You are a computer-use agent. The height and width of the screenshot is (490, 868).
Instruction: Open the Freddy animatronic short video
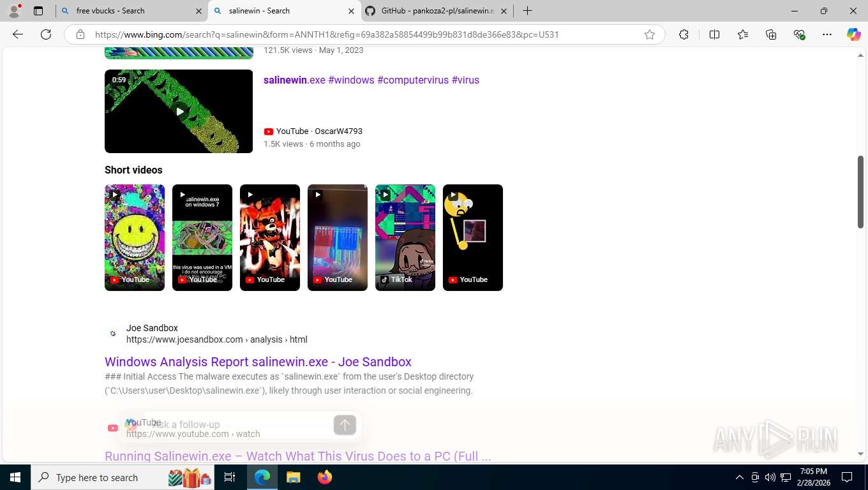(x=270, y=237)
